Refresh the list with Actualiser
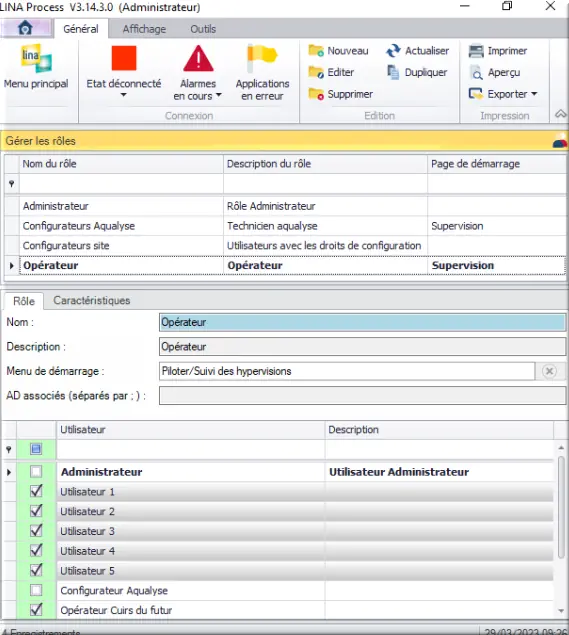The image size is (569, 635). coord(418,51)
